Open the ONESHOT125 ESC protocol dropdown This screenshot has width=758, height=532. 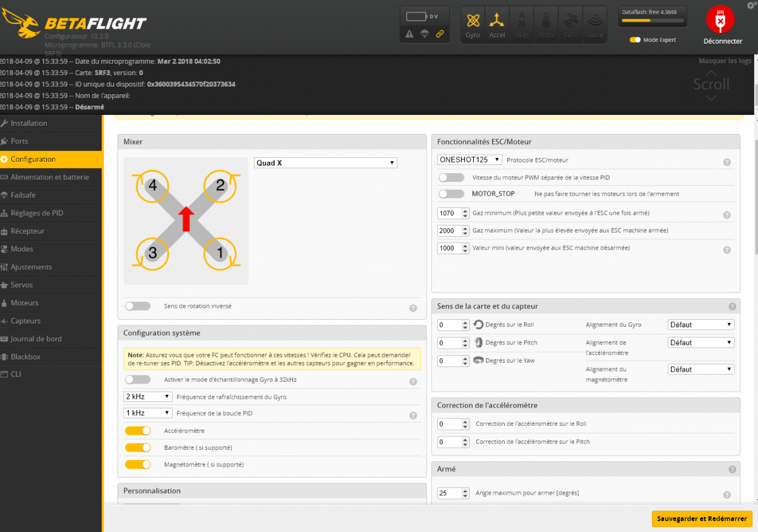click(469, 160)
